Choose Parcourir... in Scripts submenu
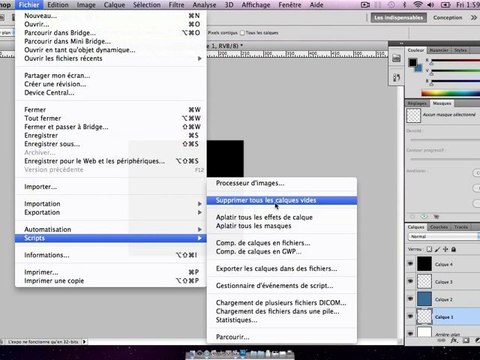The image size is (480, 360). (x=282, y=337)
